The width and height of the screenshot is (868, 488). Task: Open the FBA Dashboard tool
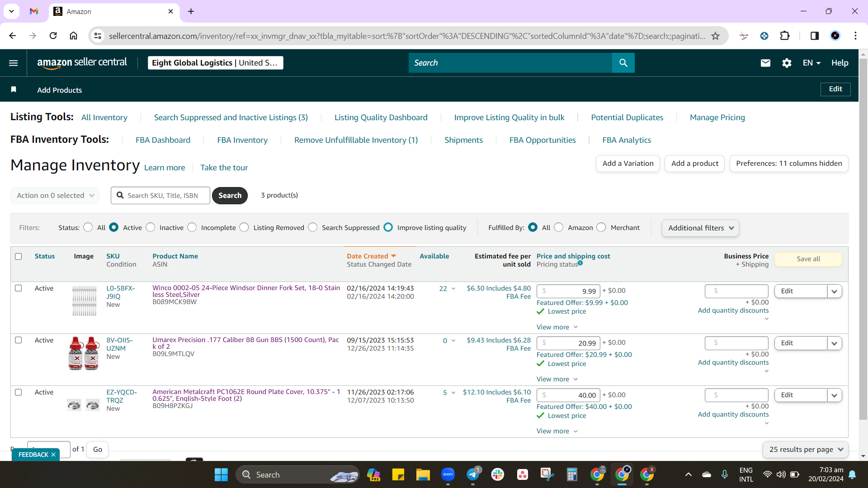163,140
